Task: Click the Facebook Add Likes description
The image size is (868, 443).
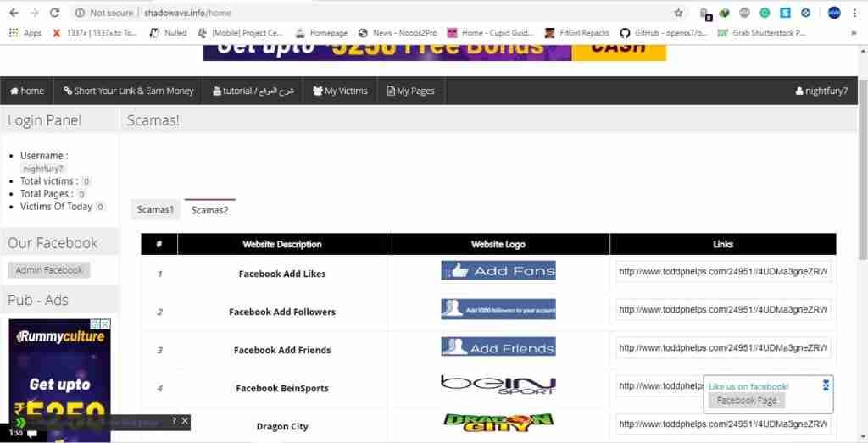Action: click(282, 274)
